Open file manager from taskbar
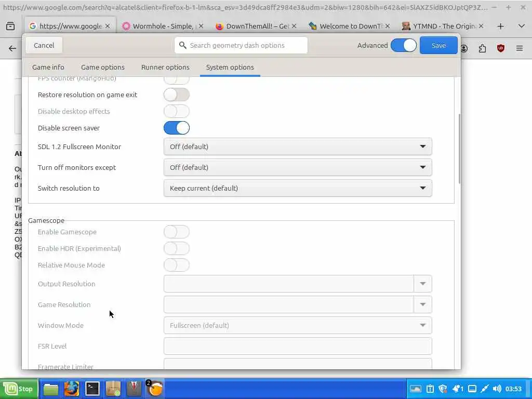 pyautogui.click(x=51, y=389)
